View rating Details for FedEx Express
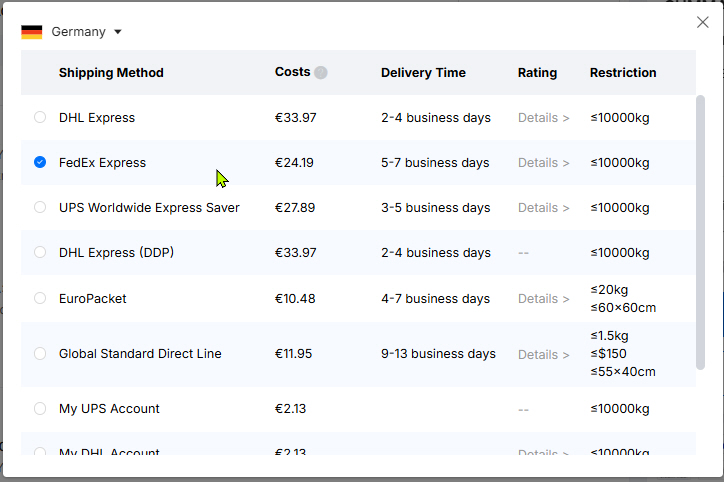 tap(543, 163)
